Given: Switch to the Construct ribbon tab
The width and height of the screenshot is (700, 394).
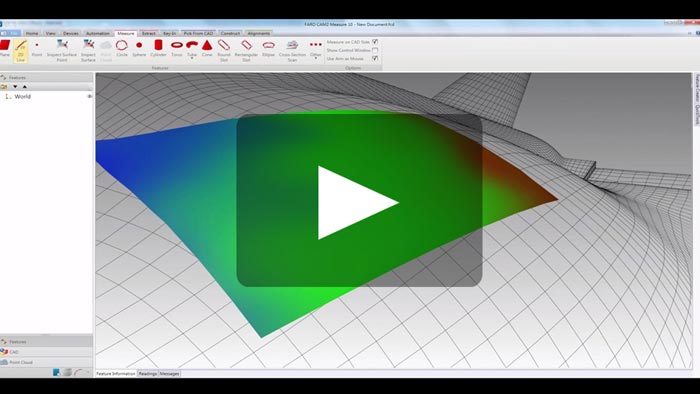Looking at the screenshot, I should [230, 33].
